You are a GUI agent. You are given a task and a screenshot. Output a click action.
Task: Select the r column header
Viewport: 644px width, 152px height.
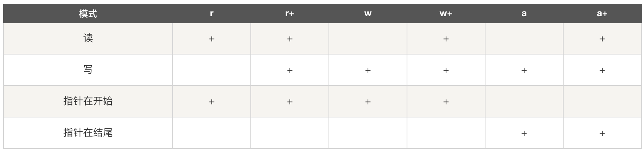(x=212, y=13)
